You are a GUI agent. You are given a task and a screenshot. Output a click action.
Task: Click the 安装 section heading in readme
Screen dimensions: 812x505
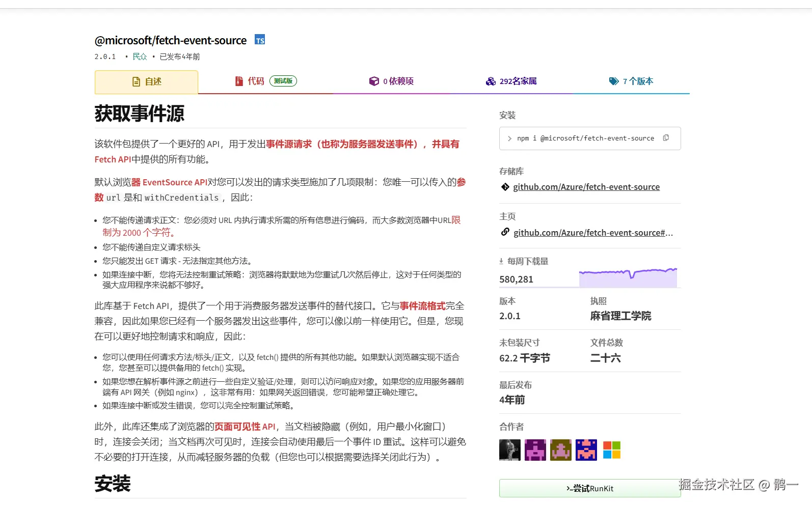click(x=113, y=484)
